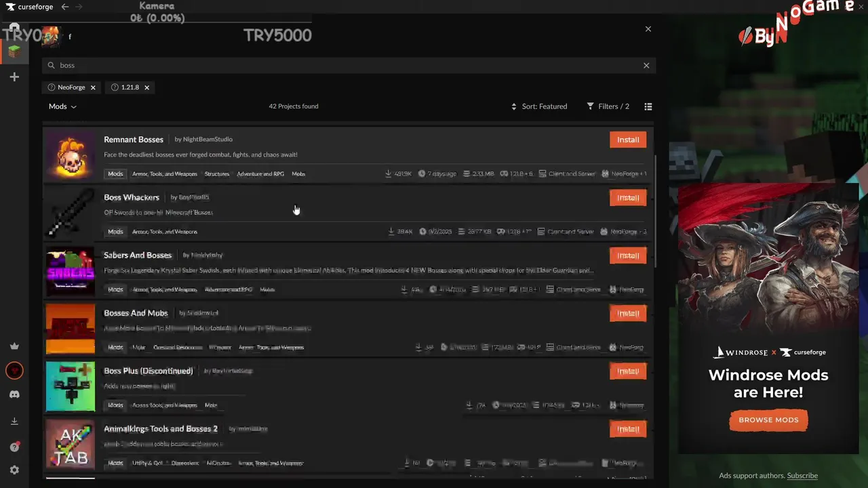The width and height of the screenshot is (868, 488).
Task: Click the Windrose pirate ad image
Action: click(768, 261)
